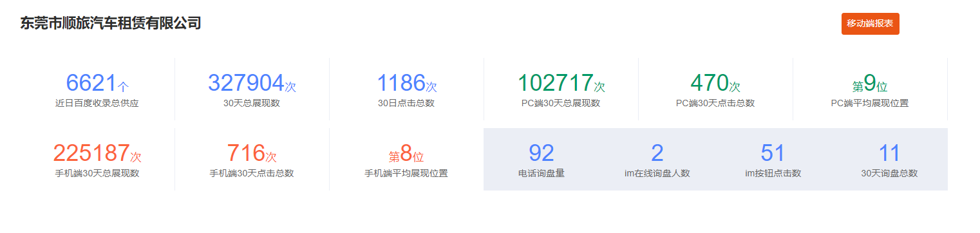The image size is (980, 233).
Task: Click the 电话询盘量 label text
Action: click(x=542, y=173)
